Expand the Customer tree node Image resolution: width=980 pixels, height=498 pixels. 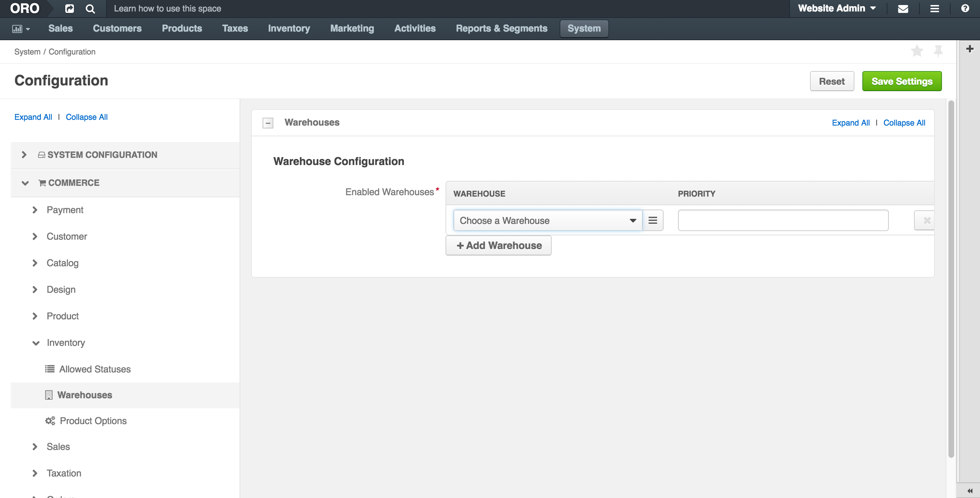[x=35, y=237]
